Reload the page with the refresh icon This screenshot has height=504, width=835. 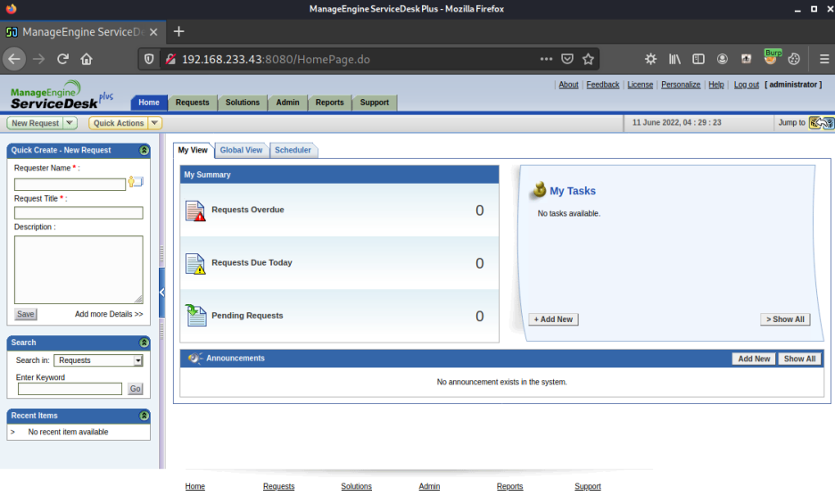(x=62, y=59)
